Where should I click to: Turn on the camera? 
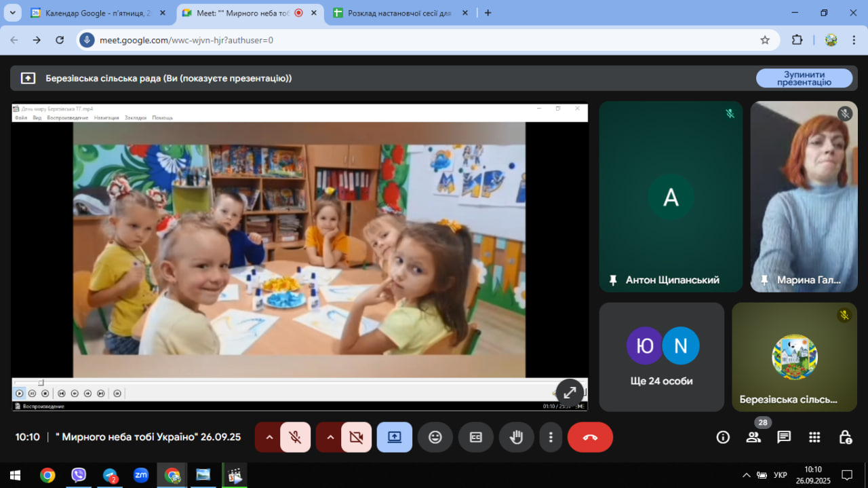pyautogui.click(x=356, y=437)
